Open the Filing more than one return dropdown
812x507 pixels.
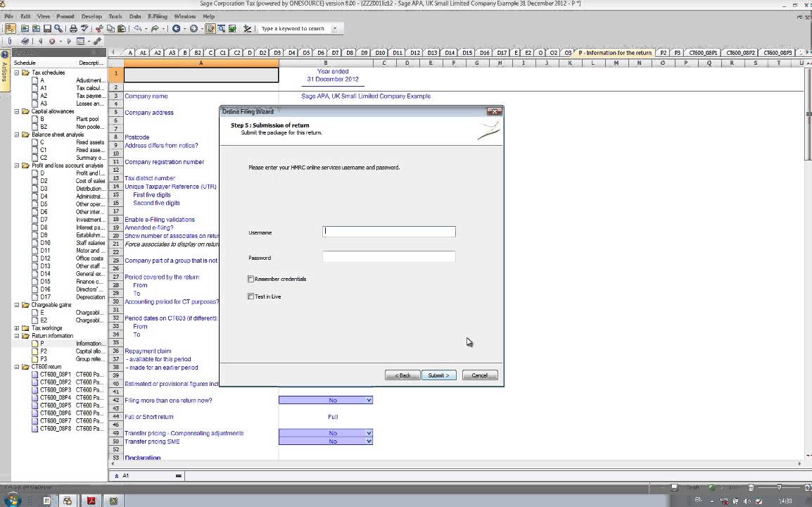click(369, 400)
